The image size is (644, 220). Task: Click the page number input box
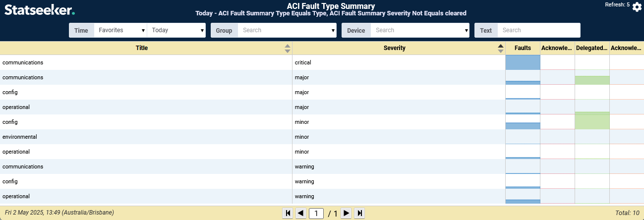point(316,214)
